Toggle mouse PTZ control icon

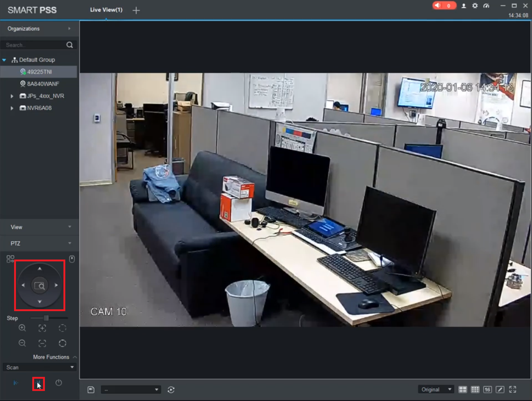pos(72,259)
